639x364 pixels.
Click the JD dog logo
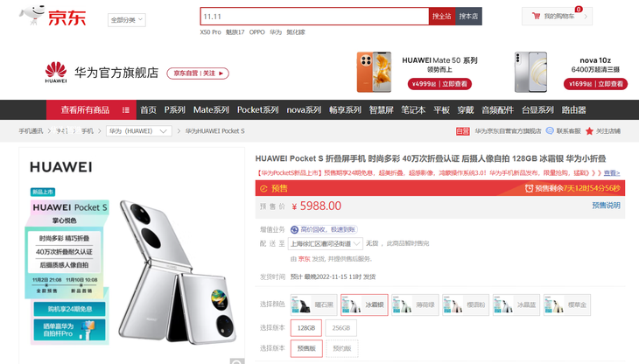coord(32,15)
